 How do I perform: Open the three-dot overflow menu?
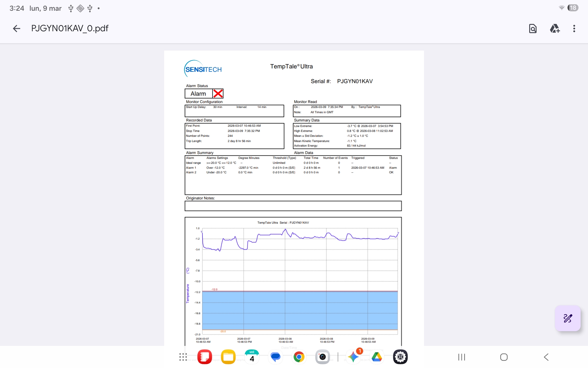(574, 29)
